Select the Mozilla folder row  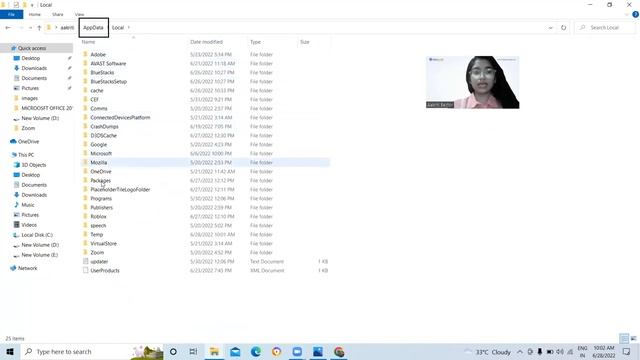point(205,162)
